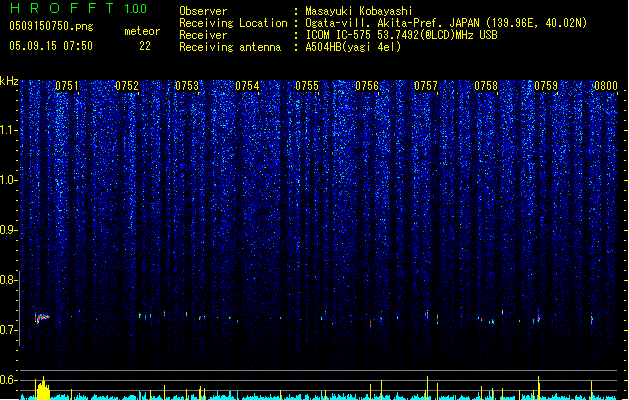
Task: Click the 0758 time marker
Action: point(486,86)
